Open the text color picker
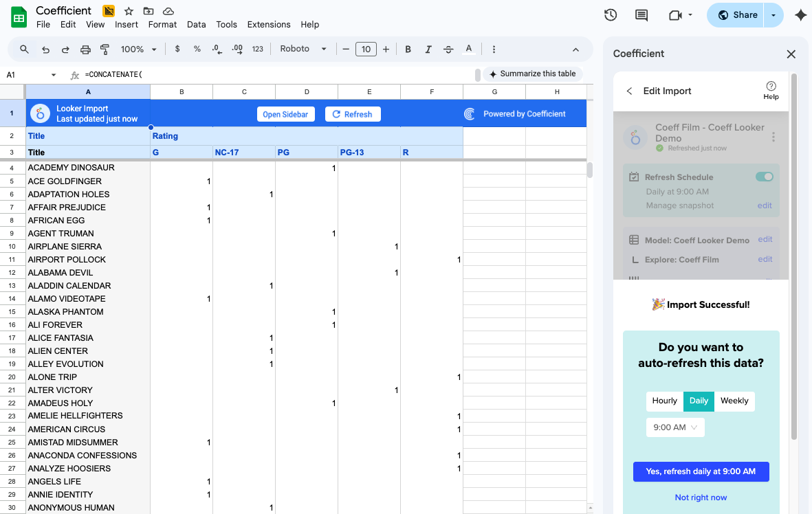The image size is (812, 514). point(469,49)
